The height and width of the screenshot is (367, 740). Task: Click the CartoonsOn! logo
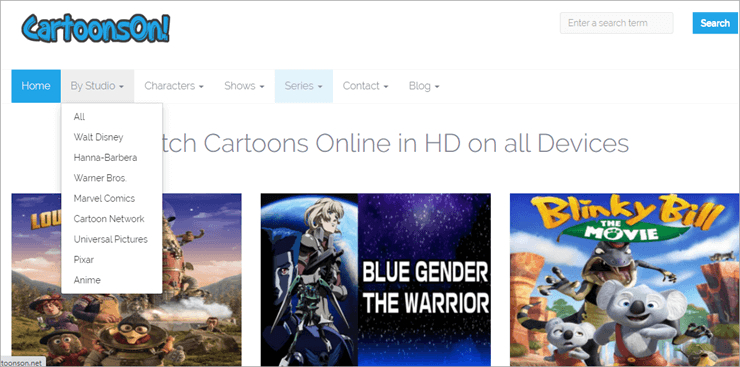coord(96,28)
